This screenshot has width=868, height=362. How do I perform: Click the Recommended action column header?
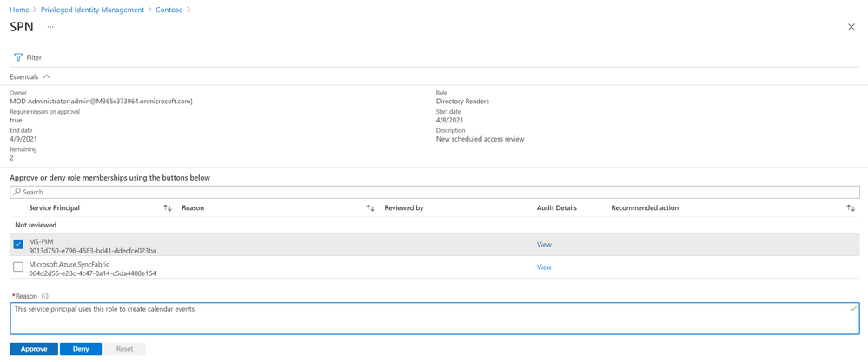(645, 207)
